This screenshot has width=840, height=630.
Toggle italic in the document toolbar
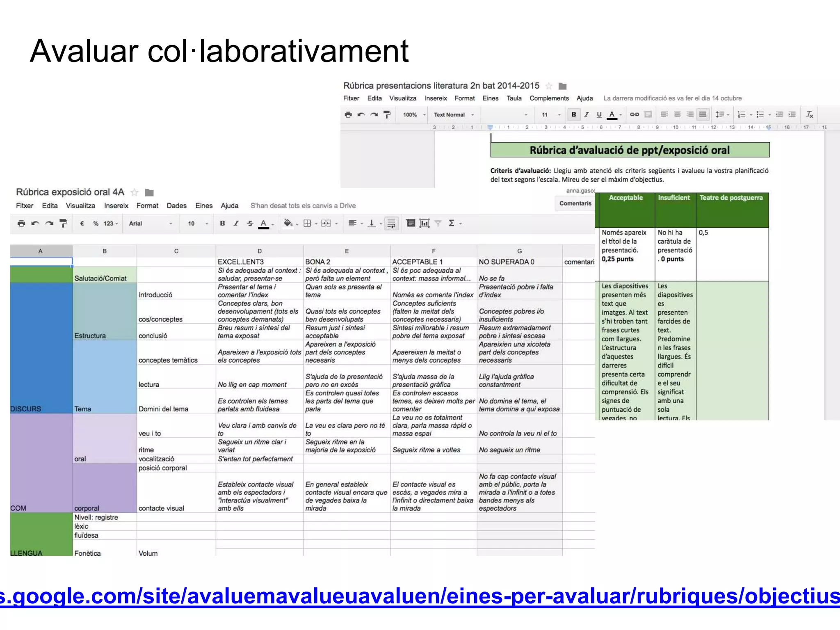pyautogui.click(x=587, y=114)
